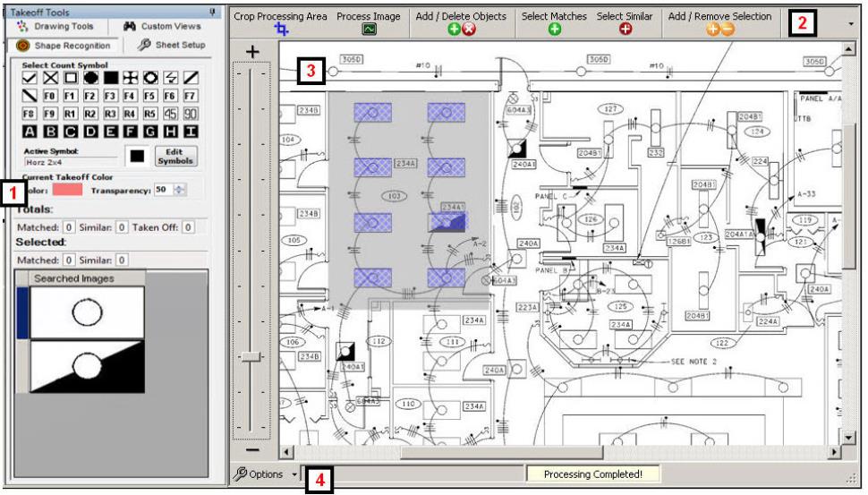Image resolution: width=868 pixels, height=495 pixels.
Task: Select the checkmark count symbol
Action: click(30, 78)
